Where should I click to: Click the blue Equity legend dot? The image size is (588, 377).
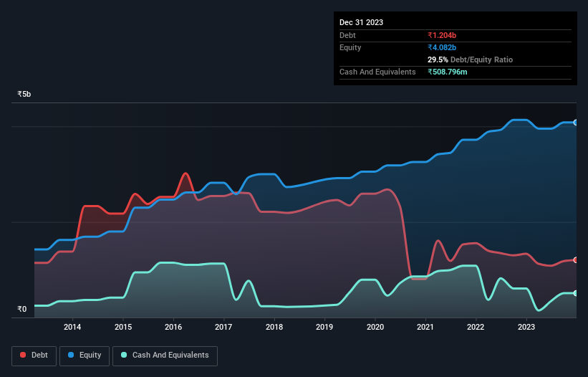tap(71, 355)
